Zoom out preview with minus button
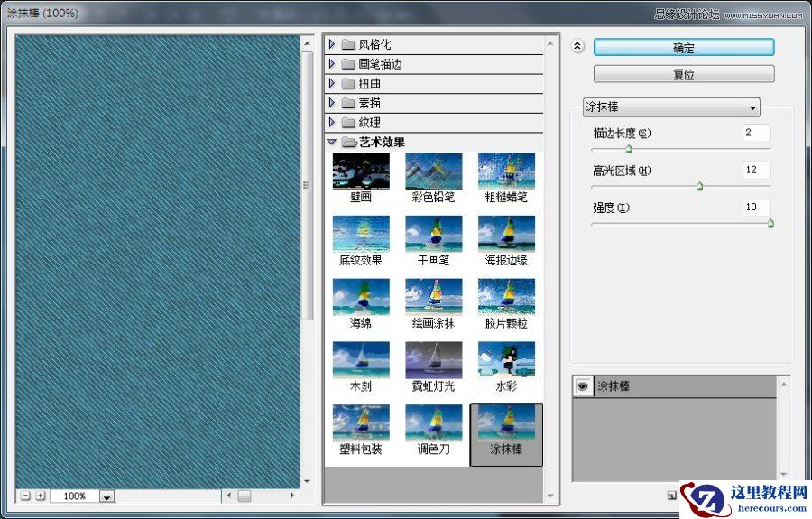Viewport: 812px width, 519px height. [25, 496]
